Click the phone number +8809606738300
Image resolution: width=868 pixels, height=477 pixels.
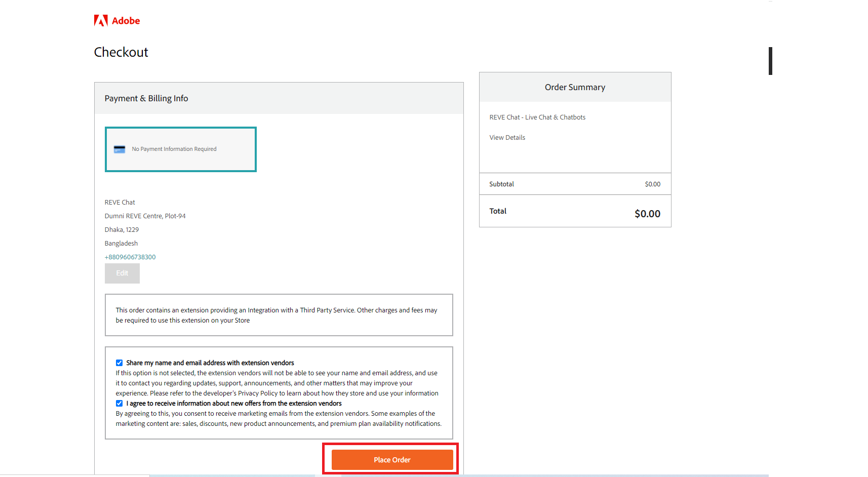click(x=130, y=257)
